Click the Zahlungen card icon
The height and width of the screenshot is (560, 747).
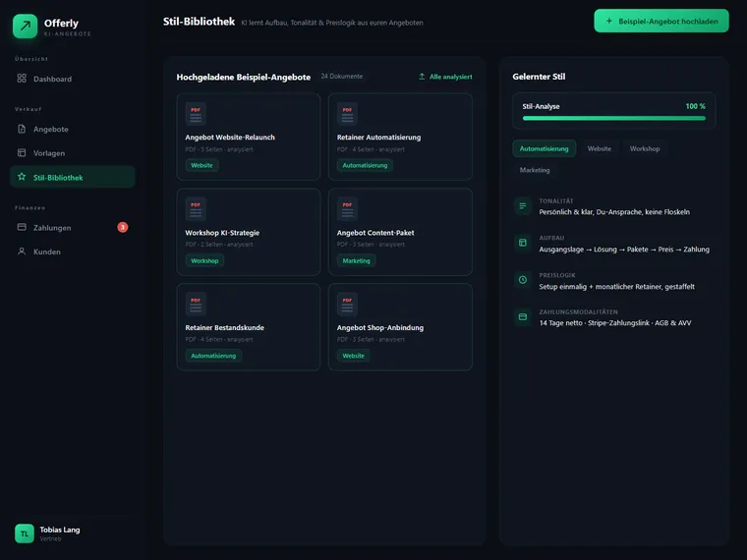22,227
